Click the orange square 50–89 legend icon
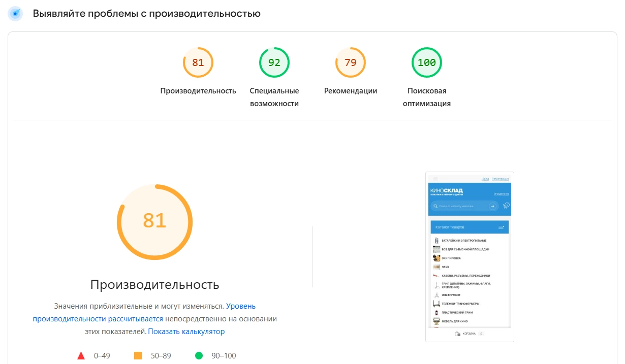 138,356
